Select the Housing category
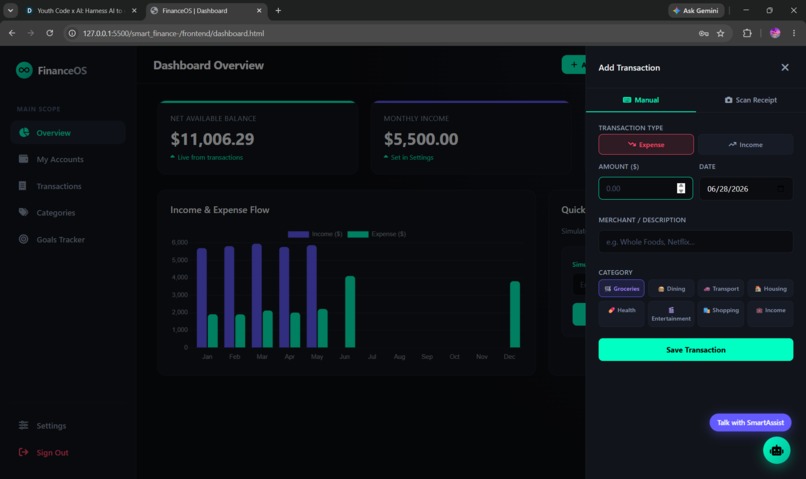Viewport: 806px width, 479px height. click(x=771, y=289)
